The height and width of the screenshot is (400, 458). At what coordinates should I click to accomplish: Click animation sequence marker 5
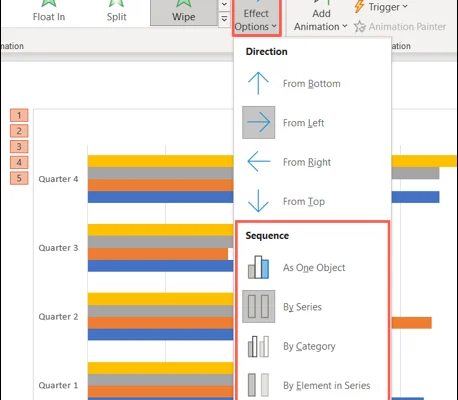point(19,178)
